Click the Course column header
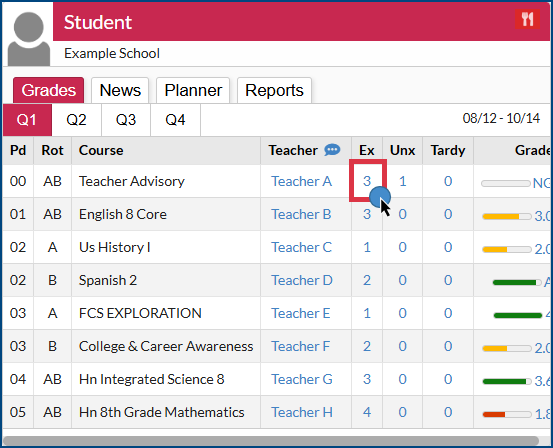Viewport: 553px width, 448px height. [x=101, y=150]
